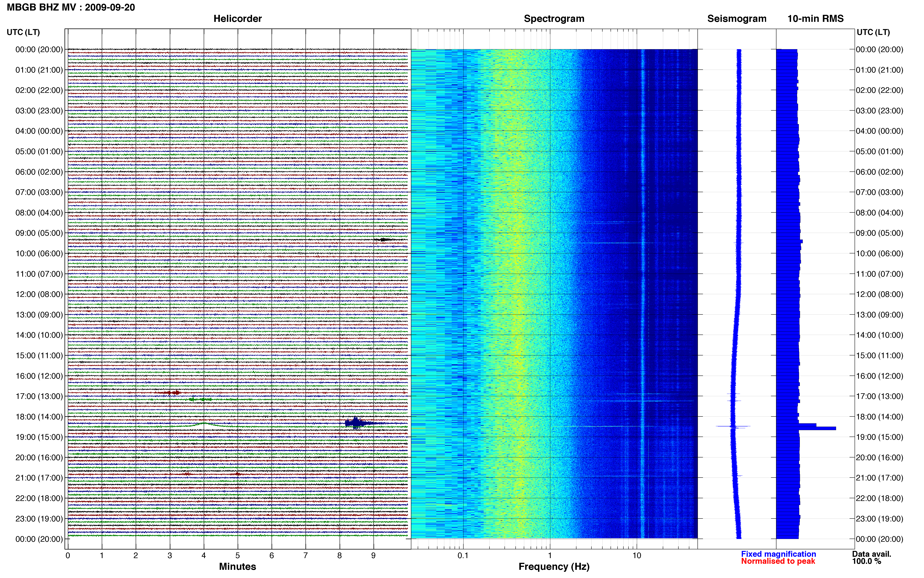This screenshot has width=924, height=578.
Task: Click RMS-side time label 02:00 (22:00)
Action: [x=879, y=90]
